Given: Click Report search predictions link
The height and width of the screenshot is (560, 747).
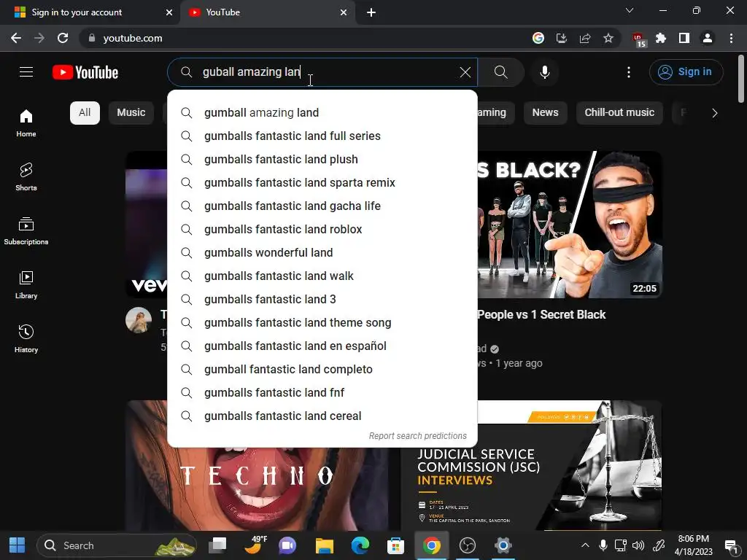Looking at the screenshot, I should tap(418, 436).
